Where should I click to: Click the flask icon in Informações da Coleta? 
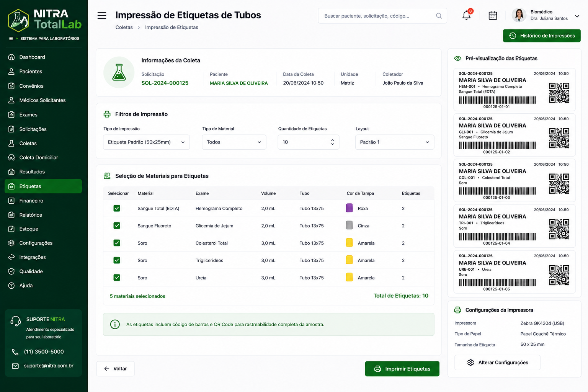coord(119,72)
